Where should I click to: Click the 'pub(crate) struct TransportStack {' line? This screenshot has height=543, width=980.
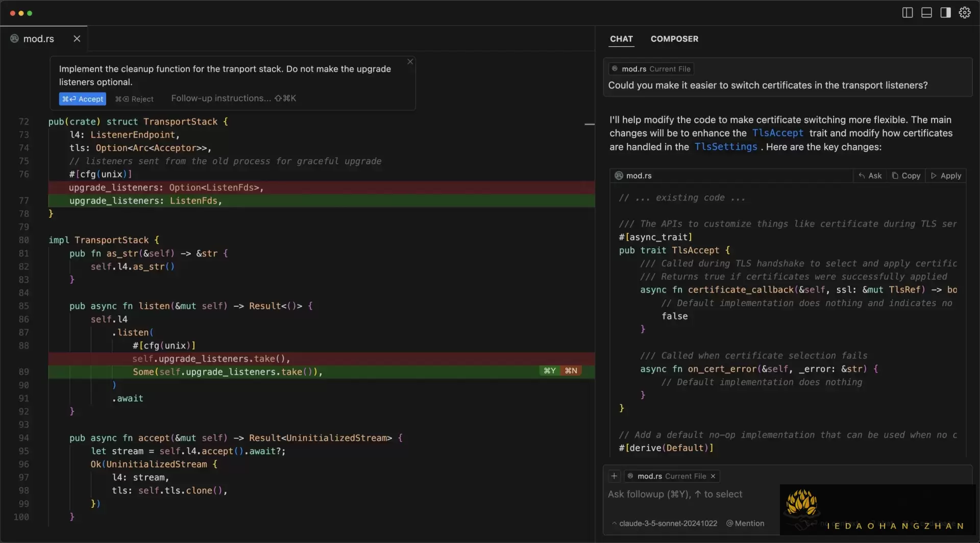(138, 121)
